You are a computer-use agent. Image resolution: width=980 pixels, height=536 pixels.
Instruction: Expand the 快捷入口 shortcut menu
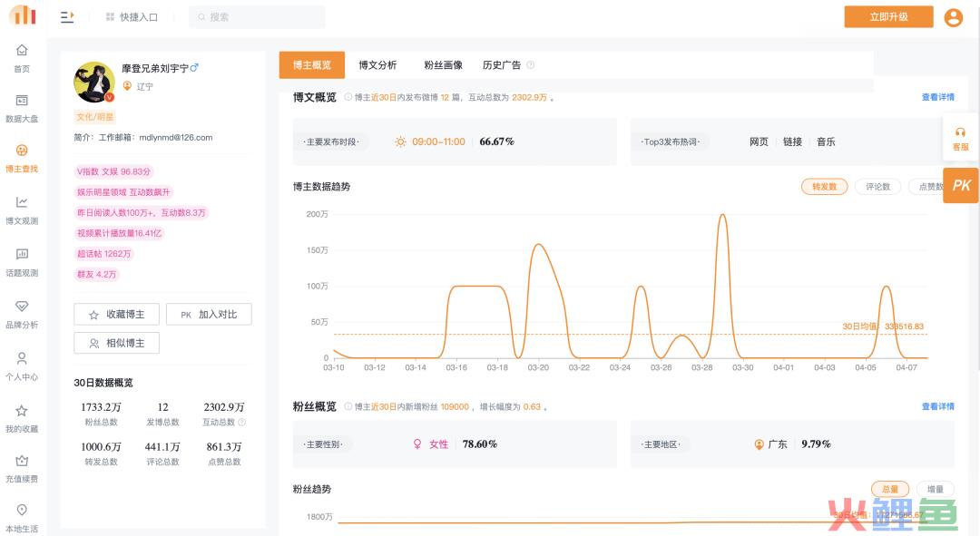131,17
